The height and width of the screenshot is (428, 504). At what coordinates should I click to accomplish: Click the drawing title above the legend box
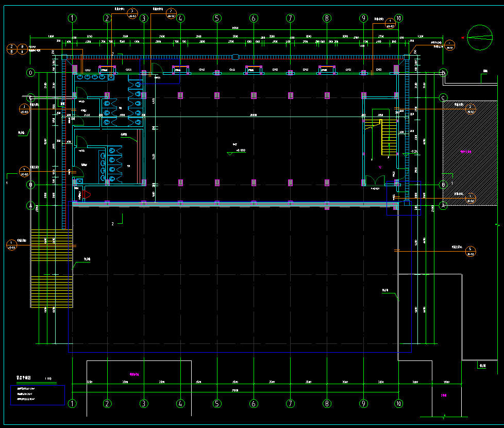tap(25, 378)
